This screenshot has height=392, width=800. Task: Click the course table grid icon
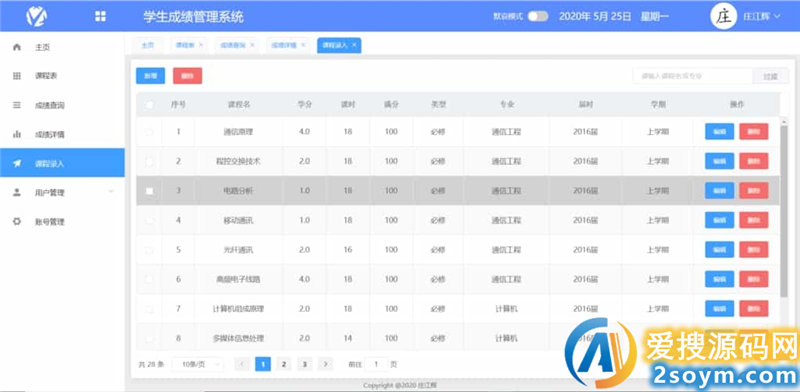click(17, 76)
